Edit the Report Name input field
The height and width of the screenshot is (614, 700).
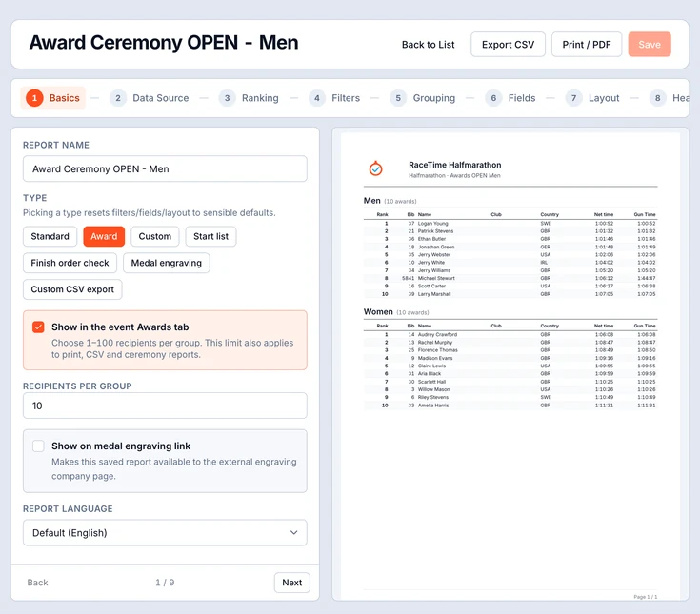(165, 168)
